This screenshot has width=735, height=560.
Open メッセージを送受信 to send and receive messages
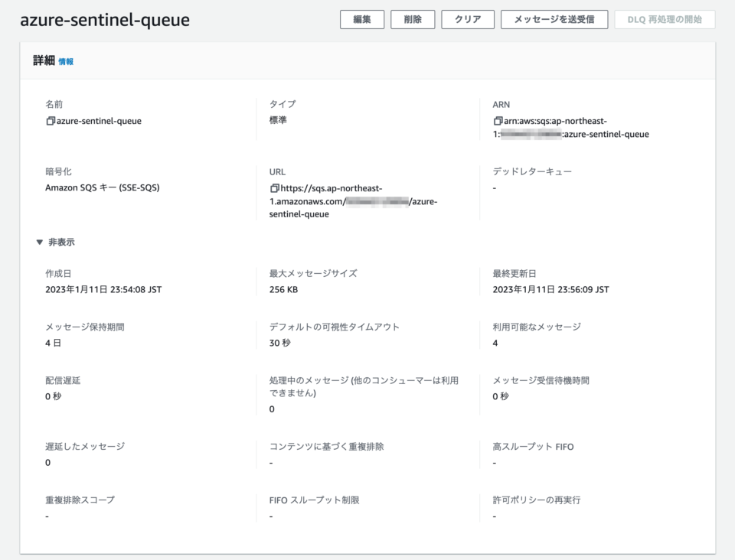coord(554,19)
